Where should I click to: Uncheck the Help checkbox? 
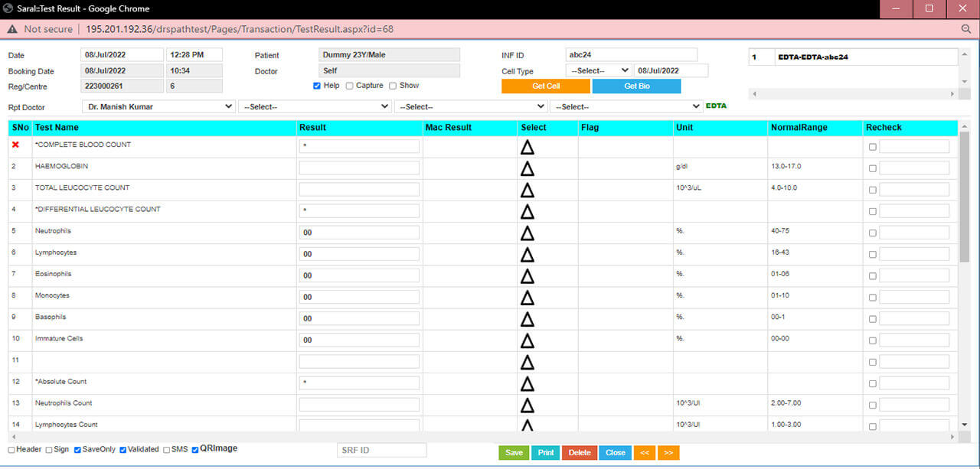click(x=318, y=86)
